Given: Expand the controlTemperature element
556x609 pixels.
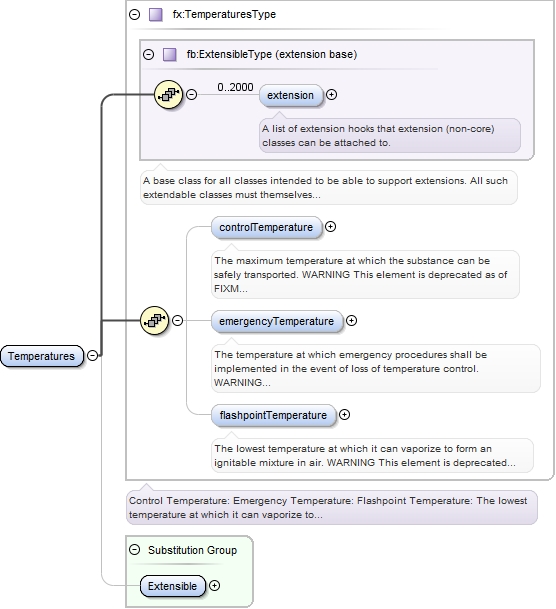Looking at the screenshot, I should click(330, 226).
